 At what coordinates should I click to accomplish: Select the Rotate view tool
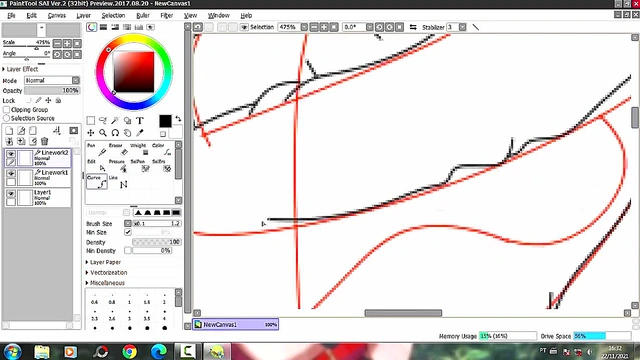(x=115, y=133)
